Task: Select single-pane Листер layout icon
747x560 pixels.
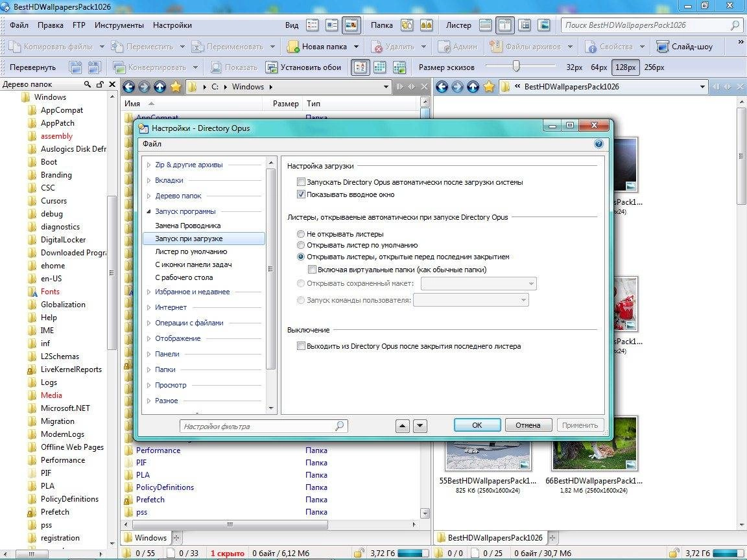Action: 486,25
